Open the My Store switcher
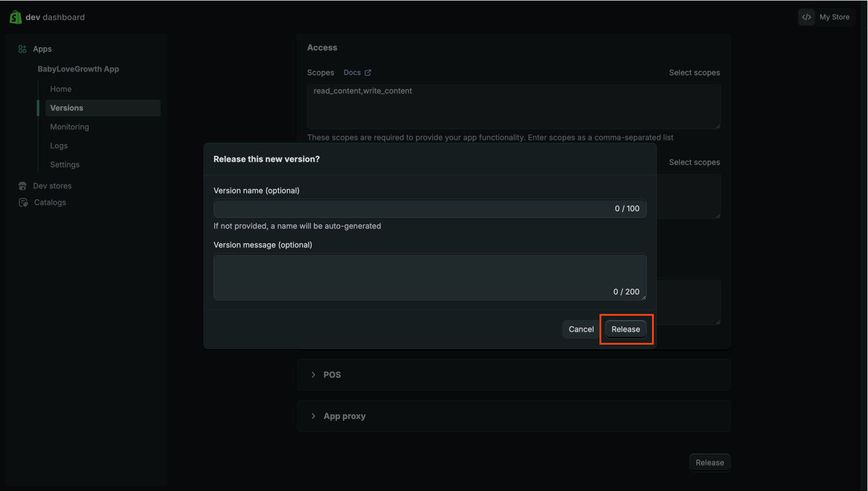The width and height of the screenshot is (868, 491). tap(834, 17)
